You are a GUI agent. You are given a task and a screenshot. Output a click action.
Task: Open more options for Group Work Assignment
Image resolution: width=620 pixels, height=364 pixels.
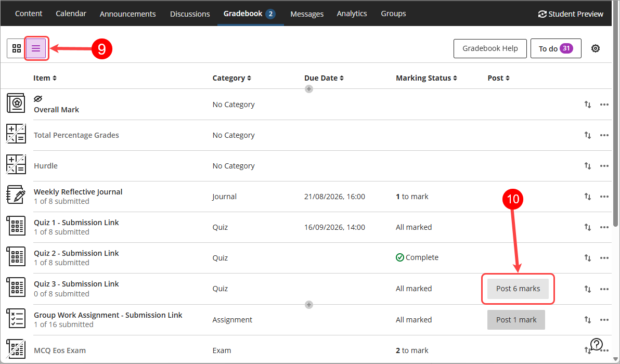(604, 320)
